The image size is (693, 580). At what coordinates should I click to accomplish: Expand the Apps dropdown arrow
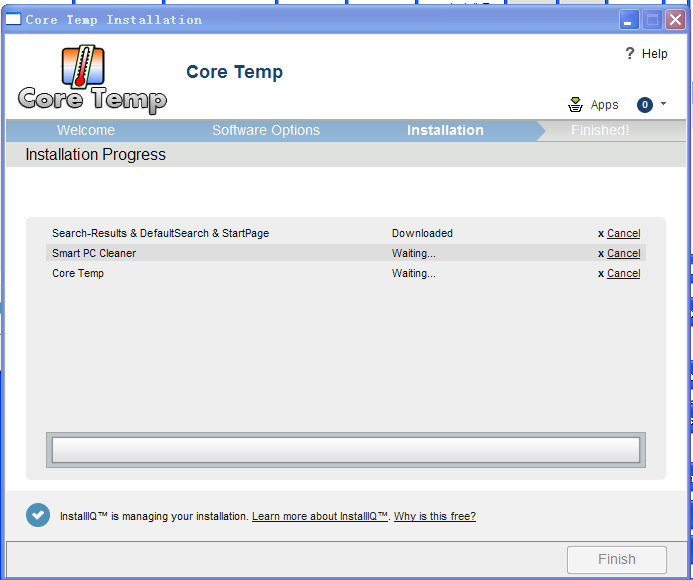pos(663,103)
